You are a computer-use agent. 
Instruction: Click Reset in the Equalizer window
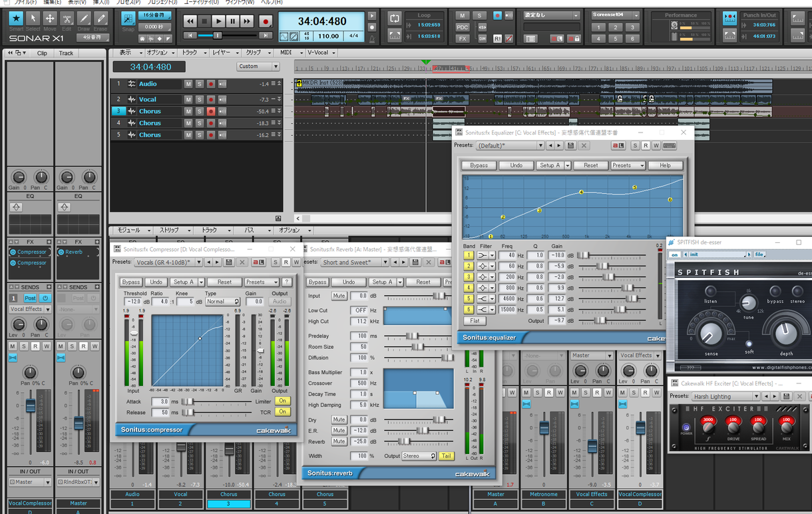coord(590,165)
